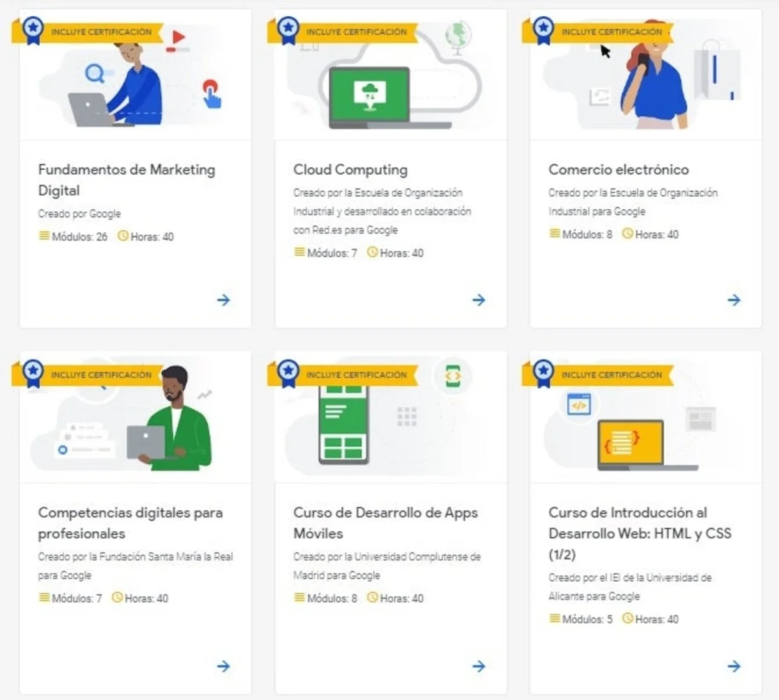Viewport: 779px width, 700px height.
Task: Click modules list icon on Comercio electrónico card
Action: [x=554, y=234]
